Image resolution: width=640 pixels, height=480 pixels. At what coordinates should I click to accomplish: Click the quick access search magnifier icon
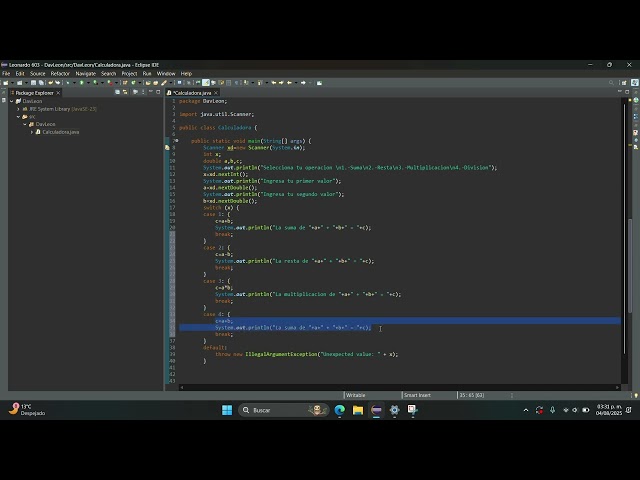pos(611,83)
